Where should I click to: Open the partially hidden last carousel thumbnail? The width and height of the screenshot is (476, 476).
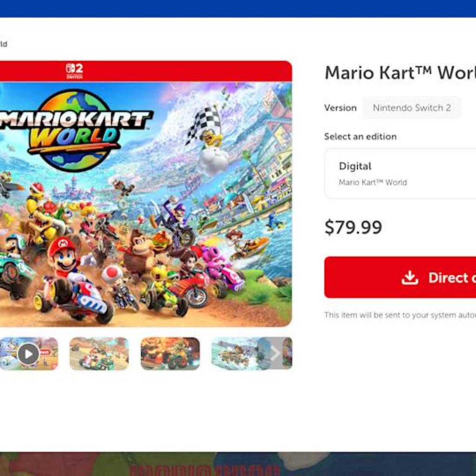(x=287, y=353)
